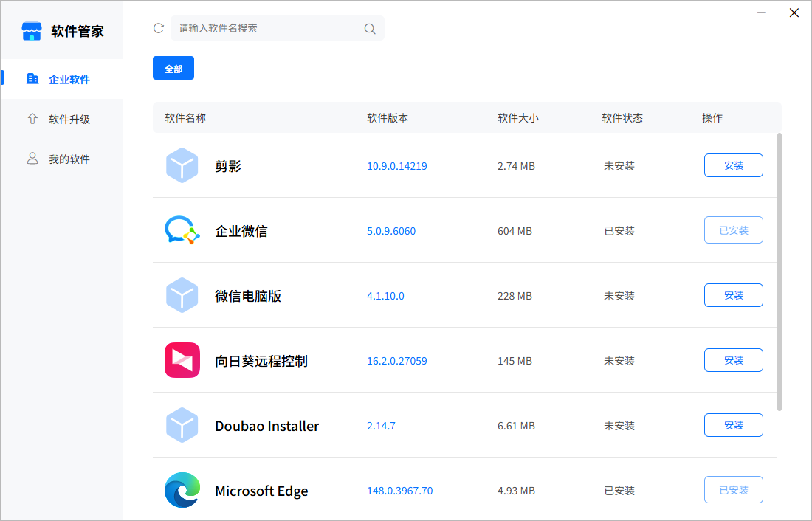
Task: Click version 5.0.9.6060 of 企业微信
Action: (391, 231)
